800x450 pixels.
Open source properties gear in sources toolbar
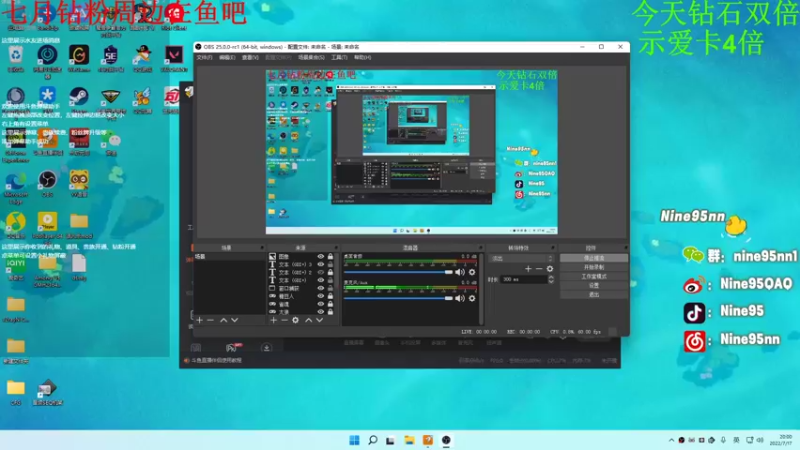(x=295, y=320)
